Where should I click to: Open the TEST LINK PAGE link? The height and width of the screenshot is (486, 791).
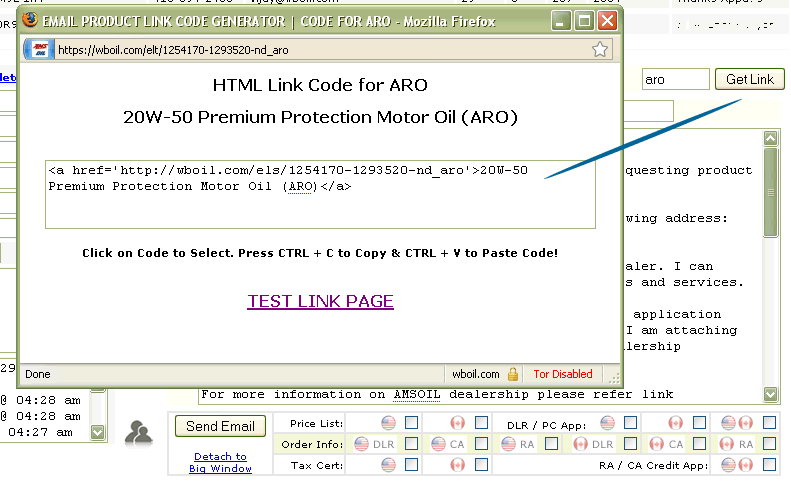pos(320,301)
